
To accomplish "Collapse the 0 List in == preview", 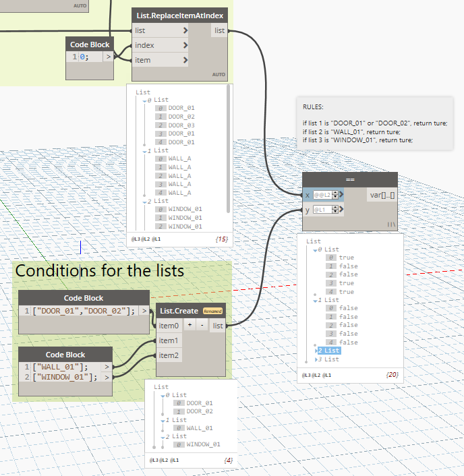I will pos(315,250).
